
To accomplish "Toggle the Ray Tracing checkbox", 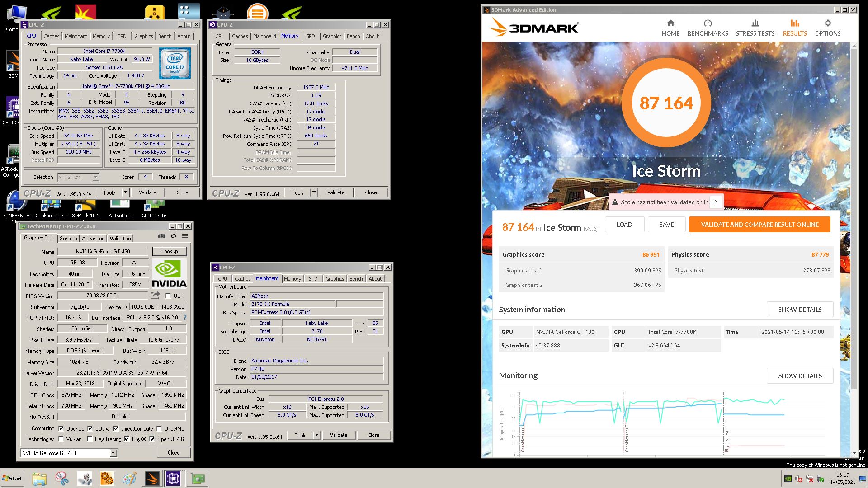I will click(90, 439).
